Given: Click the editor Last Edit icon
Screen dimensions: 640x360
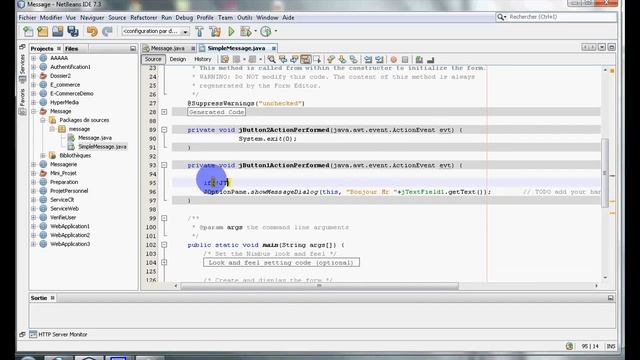Looking at the screenshot, I should (x=224, y=60).
